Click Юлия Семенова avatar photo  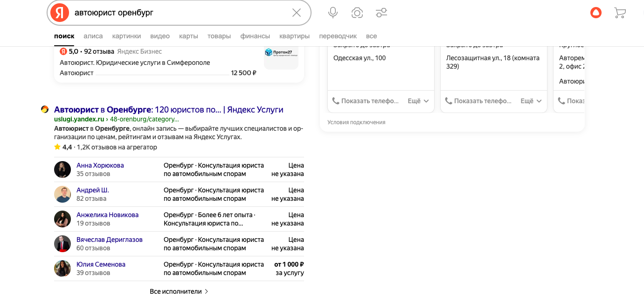click(x=62, y=269)
